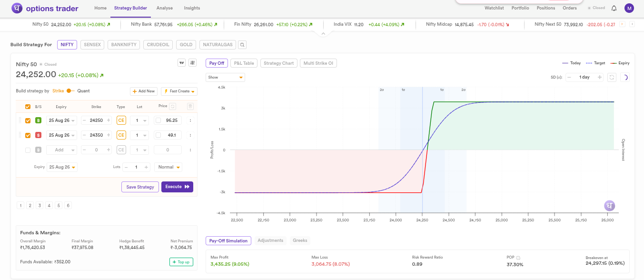Open the notifications bell
The image size is (644, 280).
tap(614, 8)
